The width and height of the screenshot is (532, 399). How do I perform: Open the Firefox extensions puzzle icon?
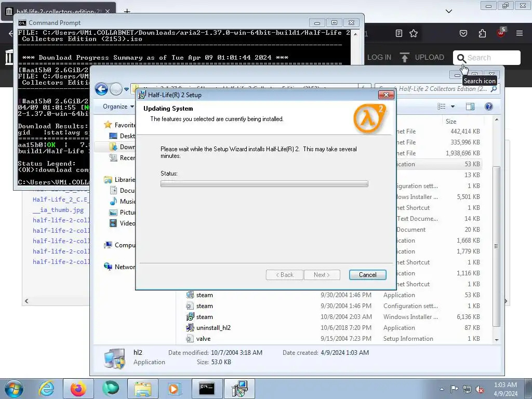pos(482,33)
